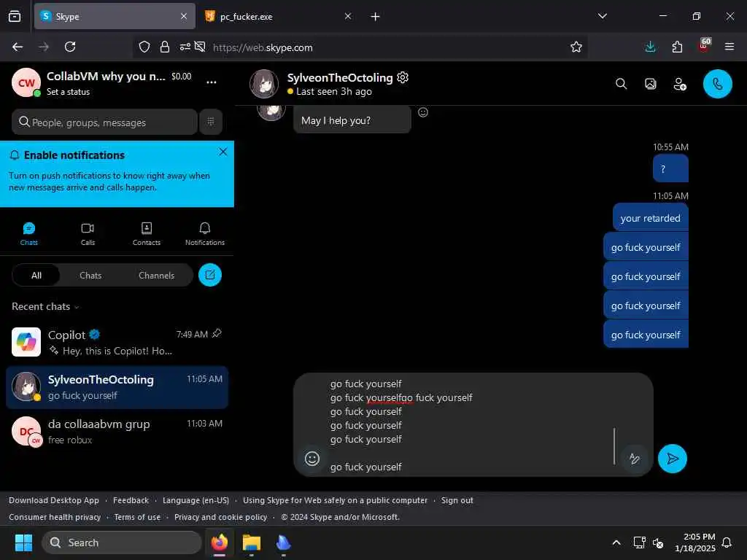Open the chat settings gear next to SylveonTheOctoling
The width and height of the screenshot is (747, 560).
pyautogui.click(x=403, y=77)
